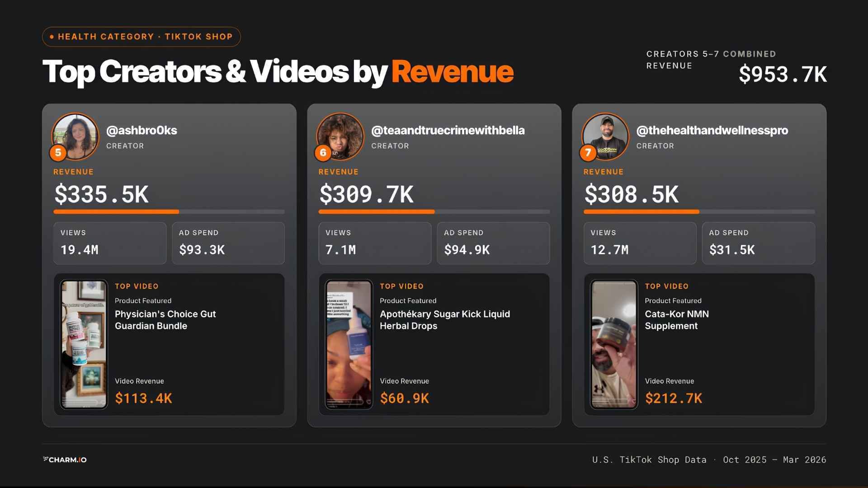
Task: Click the $94.9K ad spend box
Action: pos(493,243)
